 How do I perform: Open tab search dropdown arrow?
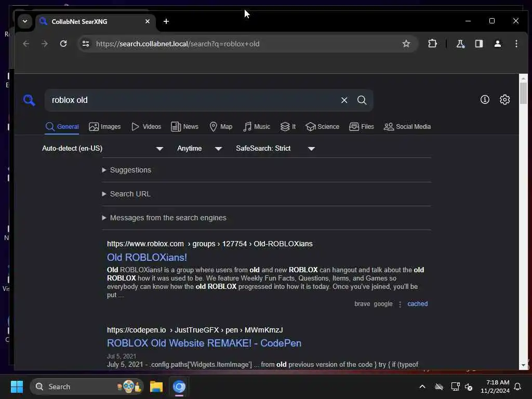pos(25,21)
